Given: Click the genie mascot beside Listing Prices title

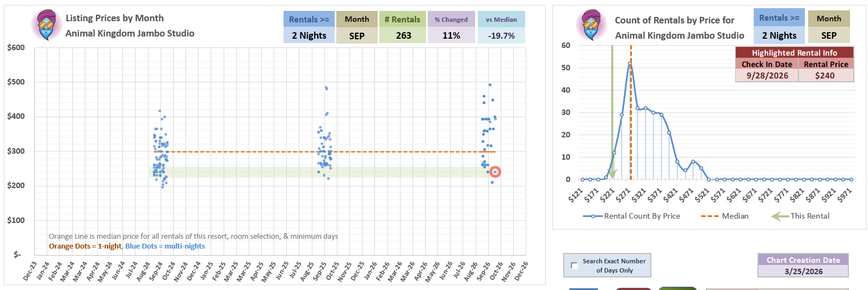Looking at the screenshot, I should point(46,25).
